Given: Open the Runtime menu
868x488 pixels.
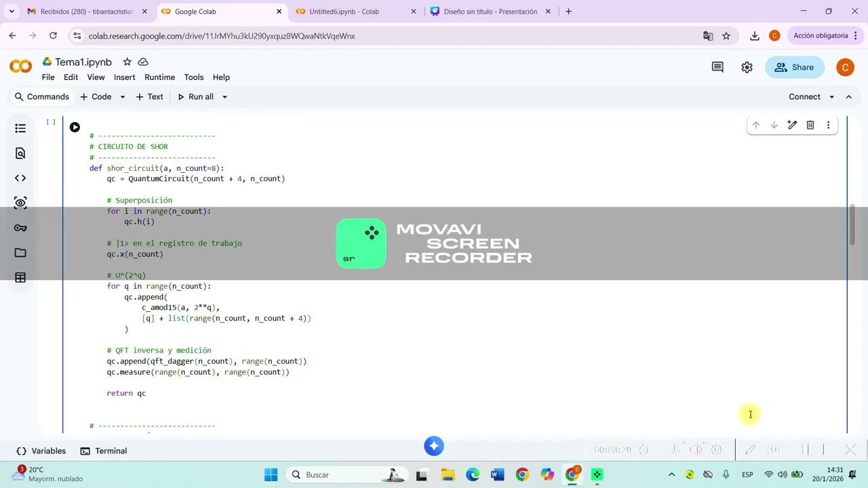Looking at the screenshot, I should pyautogui.click(x=159, y=77).
